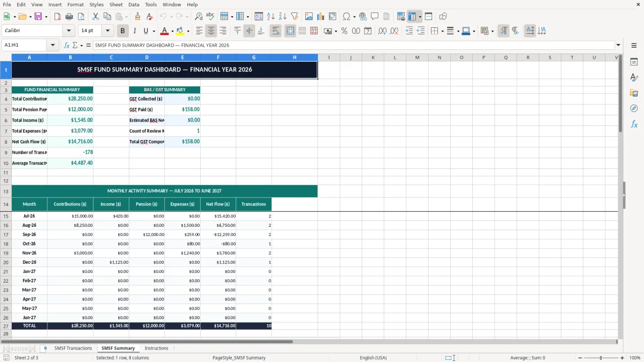Format as number

[356, 31]
